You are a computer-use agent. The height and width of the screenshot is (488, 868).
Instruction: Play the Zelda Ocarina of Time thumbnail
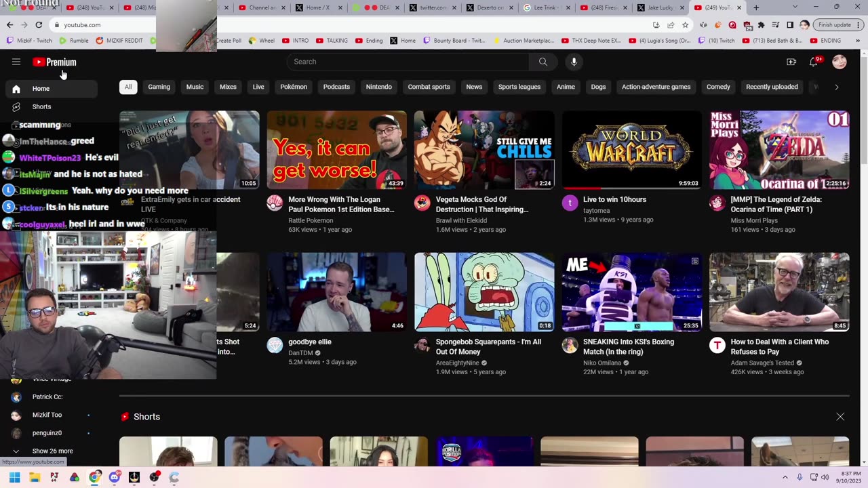click(x=779, y=150)
